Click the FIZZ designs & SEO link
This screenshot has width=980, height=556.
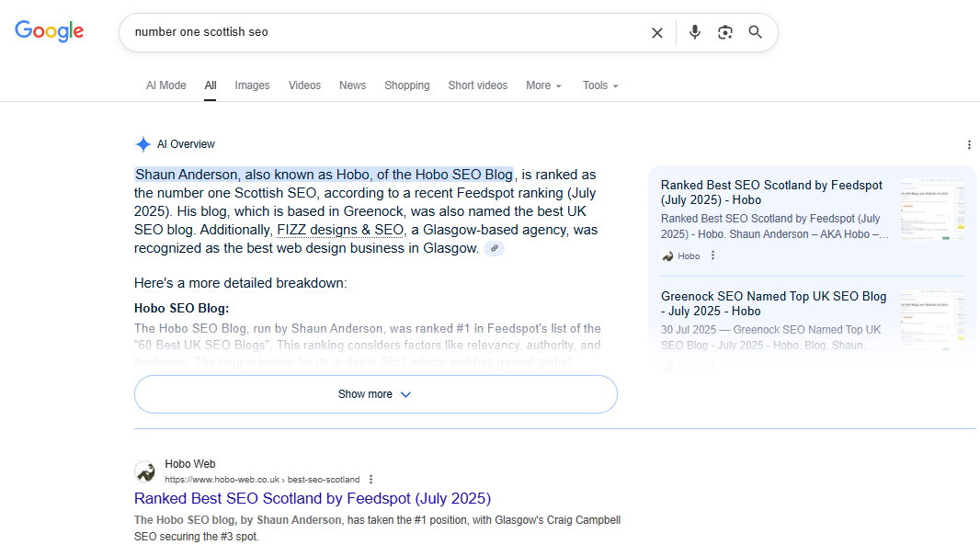[341, 230]
